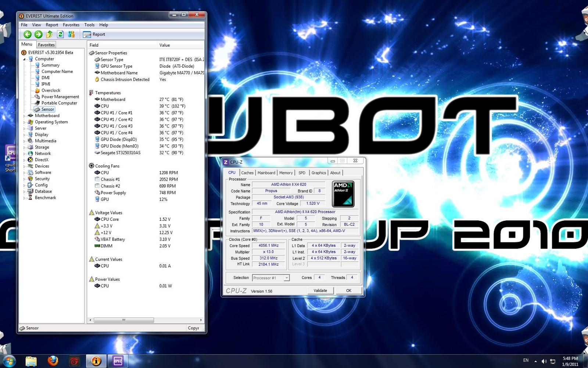Switch to the SPD tab in CPU-Z
The width and height of the screenshot is (588, 368).
pos(302,173)
